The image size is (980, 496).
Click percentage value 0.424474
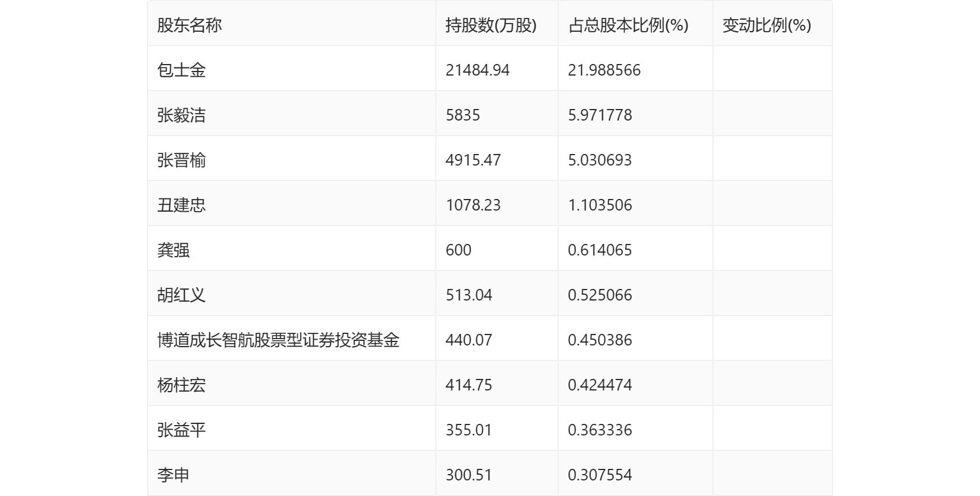600,385
